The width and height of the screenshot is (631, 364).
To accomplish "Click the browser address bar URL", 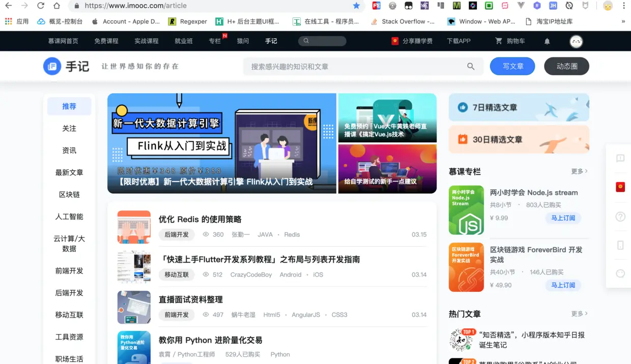I will 135,6.
